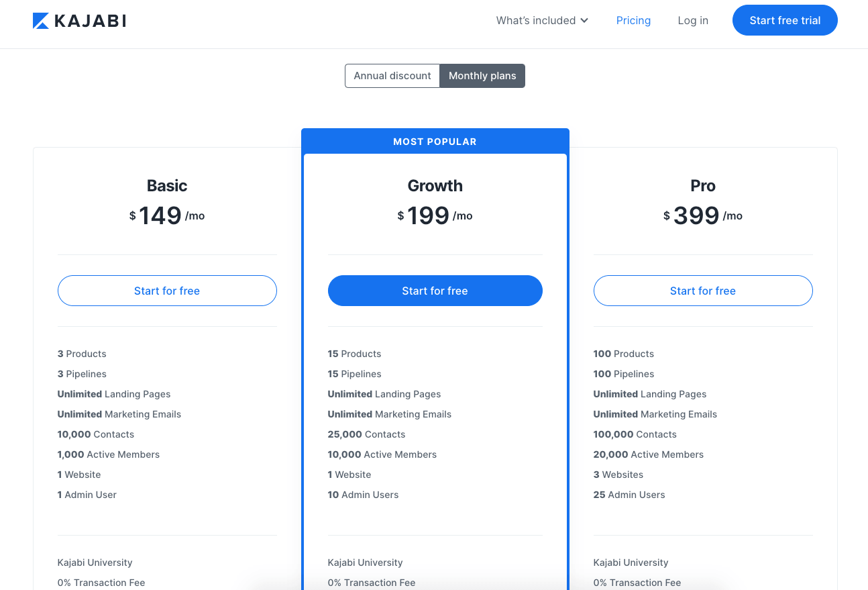Screen dimensions: 868x590
Task: Click the $149 /mo price
Action: tap(167, 215)
